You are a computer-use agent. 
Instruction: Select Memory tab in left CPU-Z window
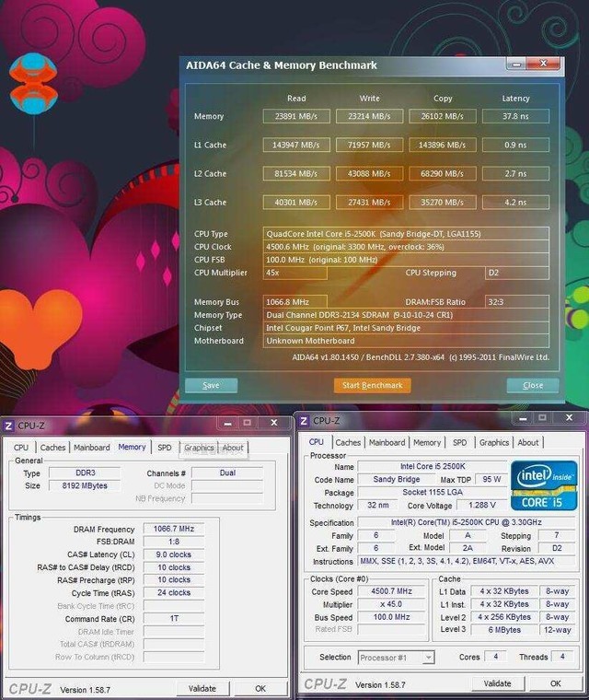click(x=132, y=447)
